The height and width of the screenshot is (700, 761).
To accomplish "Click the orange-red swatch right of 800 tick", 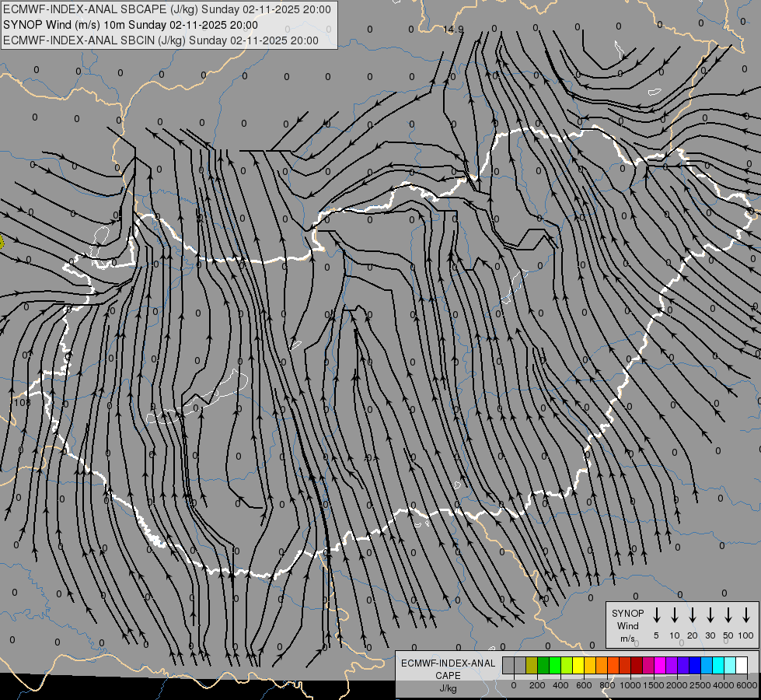I will coord(614,665).
